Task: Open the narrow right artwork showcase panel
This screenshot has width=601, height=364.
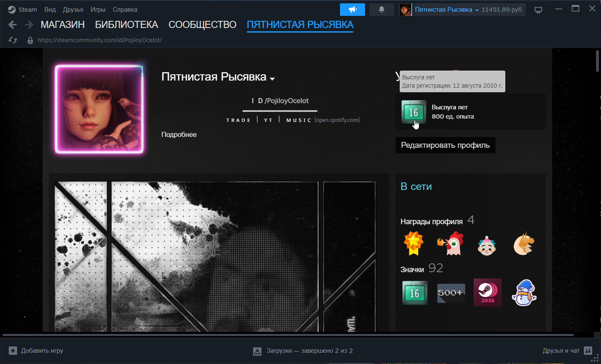Action: pos(349,257)
